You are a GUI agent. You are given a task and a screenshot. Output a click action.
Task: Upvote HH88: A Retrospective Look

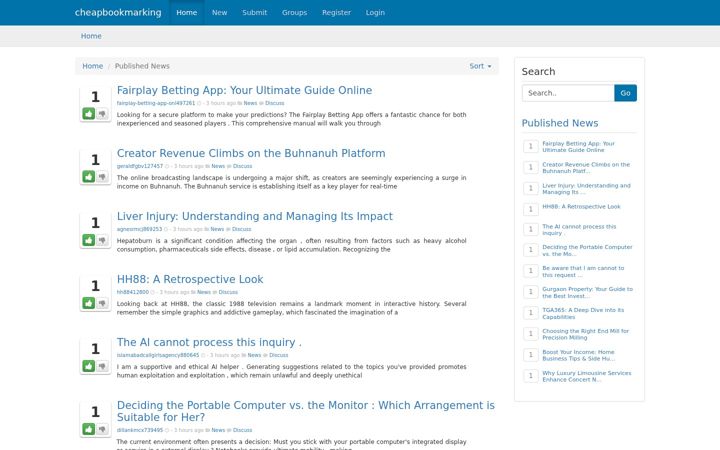tap(89, 303)
